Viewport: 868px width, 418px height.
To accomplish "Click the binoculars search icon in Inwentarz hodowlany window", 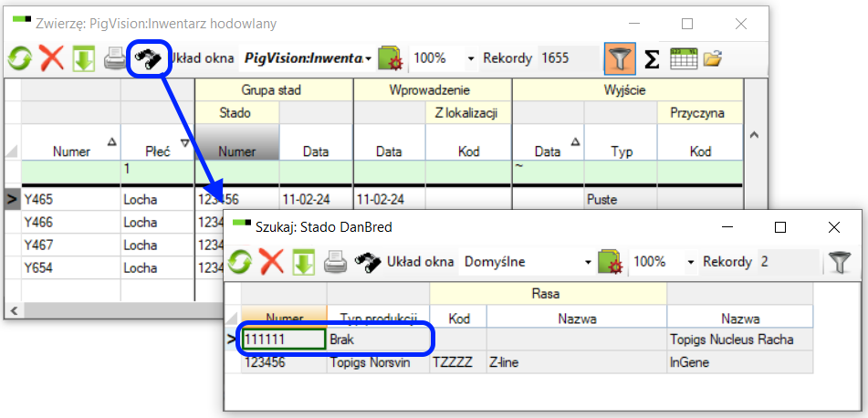I will tap(149, 59).
